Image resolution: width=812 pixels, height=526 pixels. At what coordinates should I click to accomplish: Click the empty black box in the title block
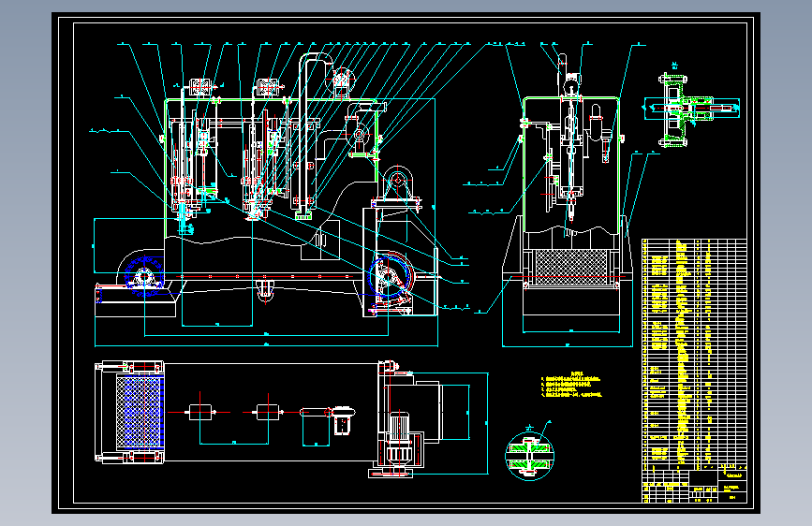(703, 478)
